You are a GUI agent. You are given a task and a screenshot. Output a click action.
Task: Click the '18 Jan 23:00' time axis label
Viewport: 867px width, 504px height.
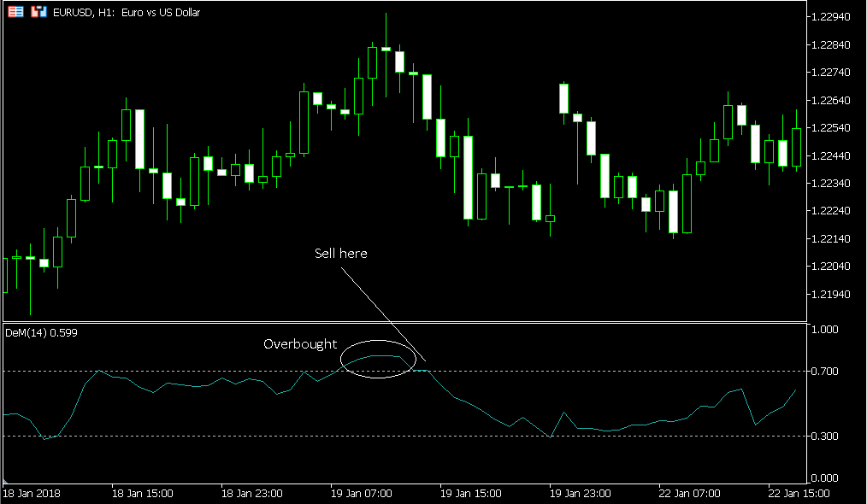pyautogui.click(x=252, y=494)
